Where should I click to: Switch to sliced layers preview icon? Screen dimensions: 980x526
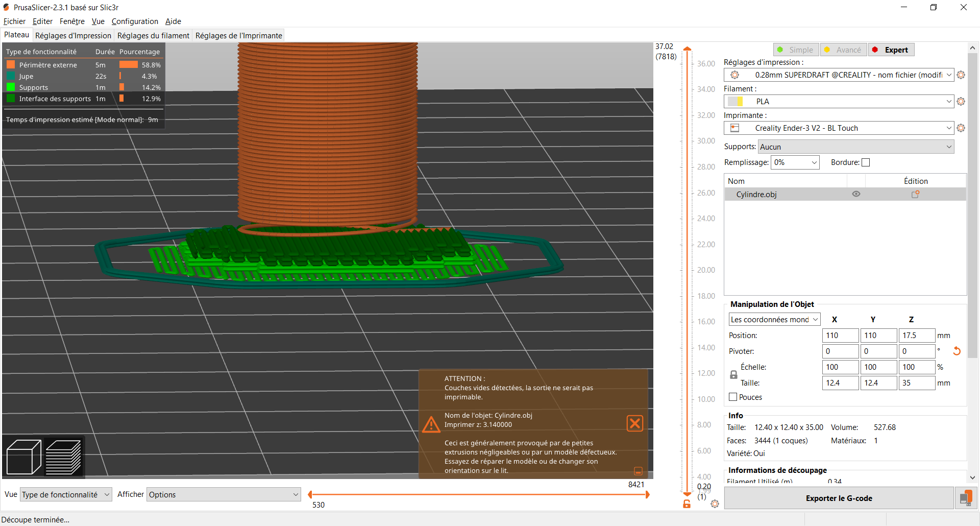(64, 457)
